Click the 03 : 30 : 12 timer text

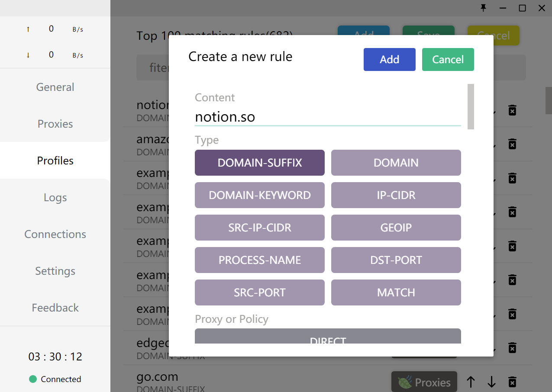(55, 357)
